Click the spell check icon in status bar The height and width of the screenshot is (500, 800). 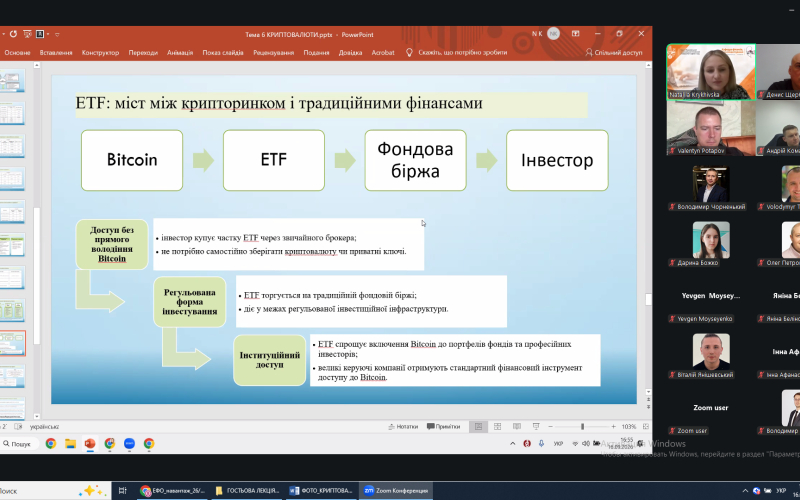pyautogui.click(x=18, y=427)
